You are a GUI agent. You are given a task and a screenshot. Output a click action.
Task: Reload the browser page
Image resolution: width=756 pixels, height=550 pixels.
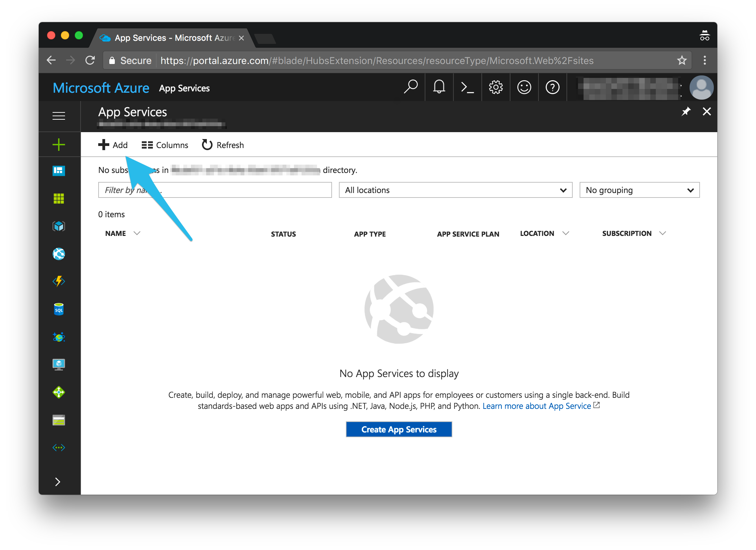[x=90, y=60]
